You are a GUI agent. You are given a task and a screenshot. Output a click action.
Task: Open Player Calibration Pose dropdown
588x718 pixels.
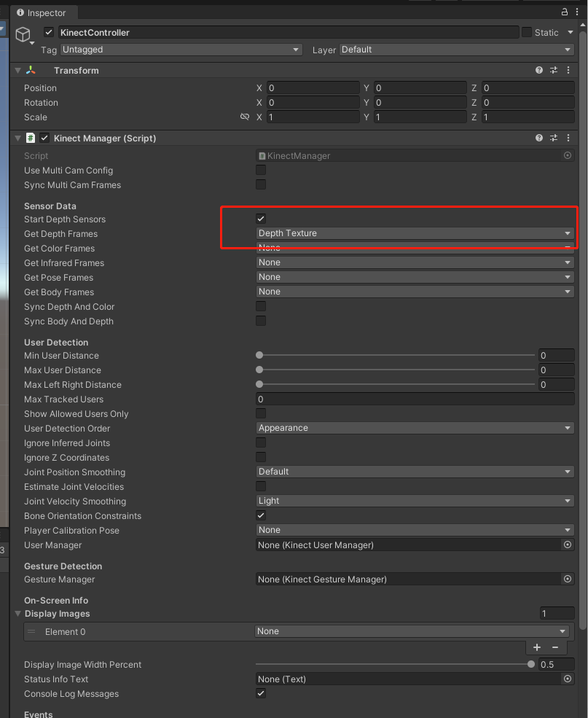415,530
